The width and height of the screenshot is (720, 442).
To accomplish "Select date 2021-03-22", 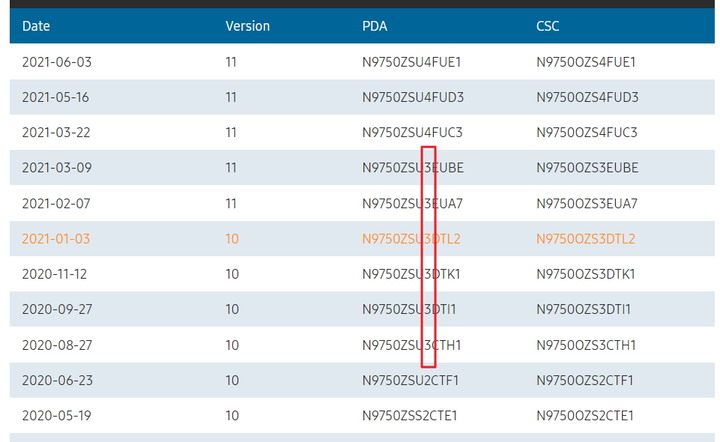I will [x=56, y=133].
